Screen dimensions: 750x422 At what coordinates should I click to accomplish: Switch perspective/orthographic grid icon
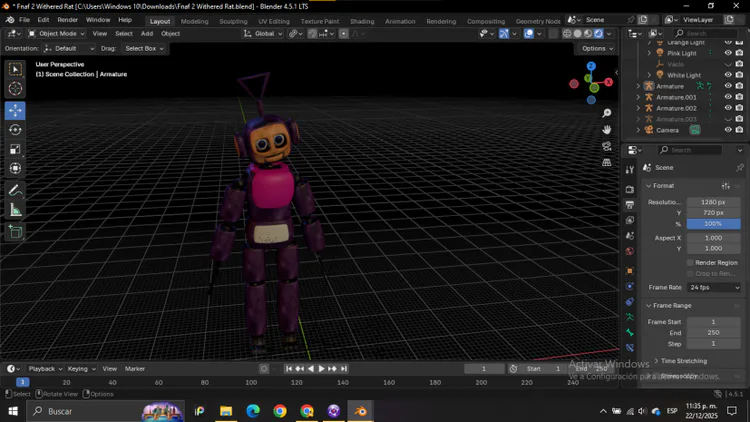coord(607,163)
